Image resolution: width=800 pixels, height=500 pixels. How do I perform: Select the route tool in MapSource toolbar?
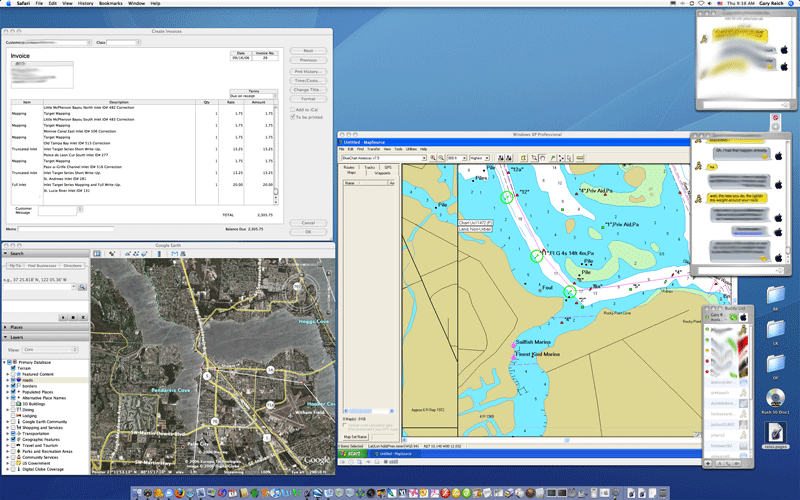561,158
